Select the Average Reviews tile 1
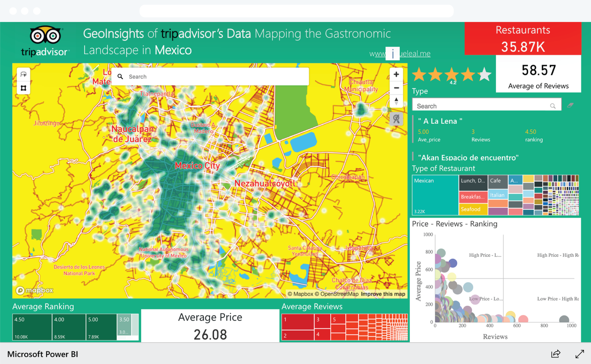Image resolution: width=591 pixels, height=364 pixels. 298,322
